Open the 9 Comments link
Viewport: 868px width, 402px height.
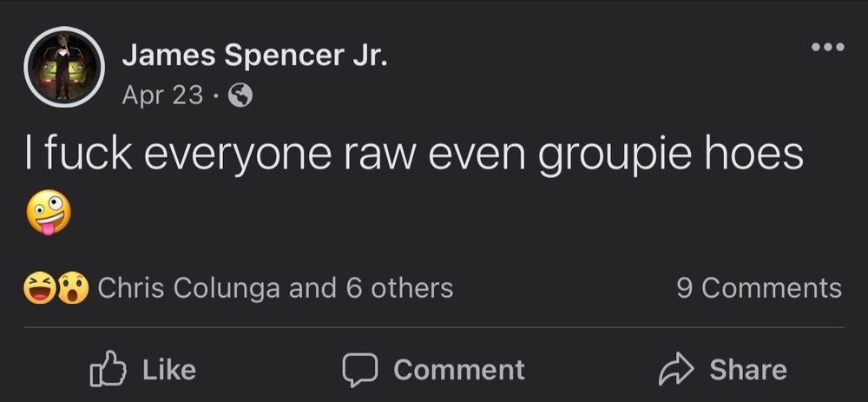coord(759,288)
